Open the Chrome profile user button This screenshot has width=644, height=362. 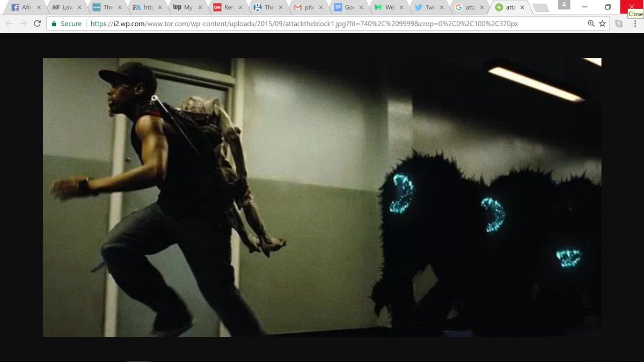tap(564, 5)
